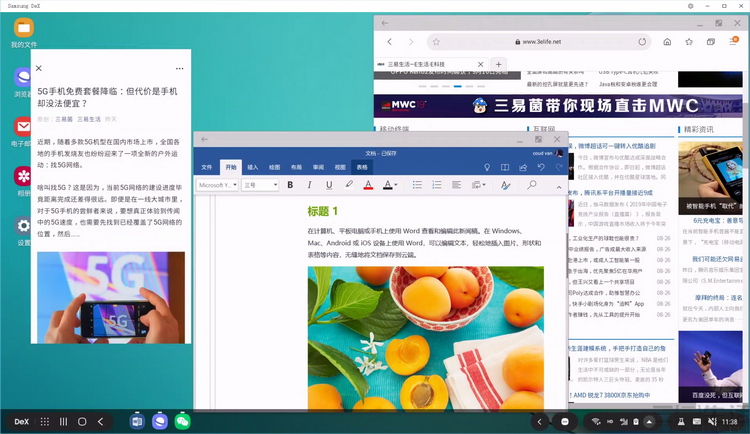Viewport: 750px width, 434px height.
Task: Click the Share icon in Word
Action: [x=523, y=167]
